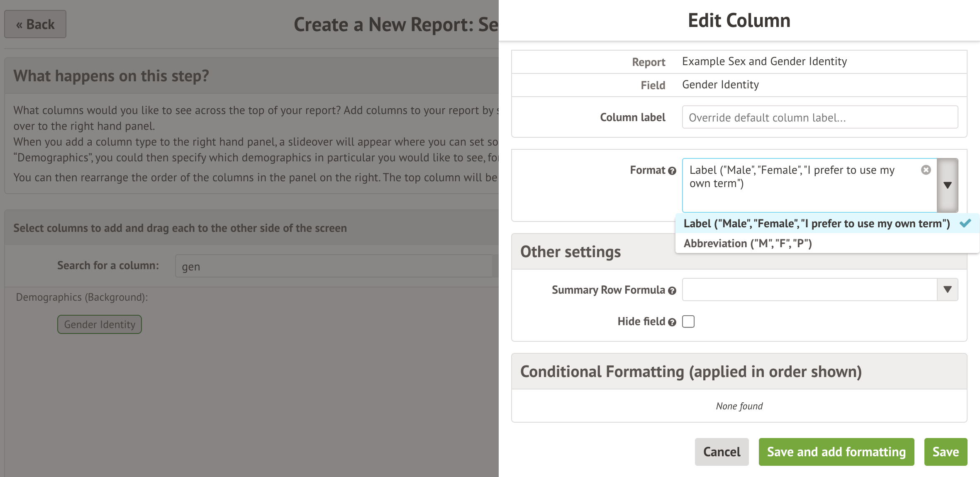The width and height of the screenshot is (980, 477).
Task: Click the Format help question icon
Action: [672, 171]
